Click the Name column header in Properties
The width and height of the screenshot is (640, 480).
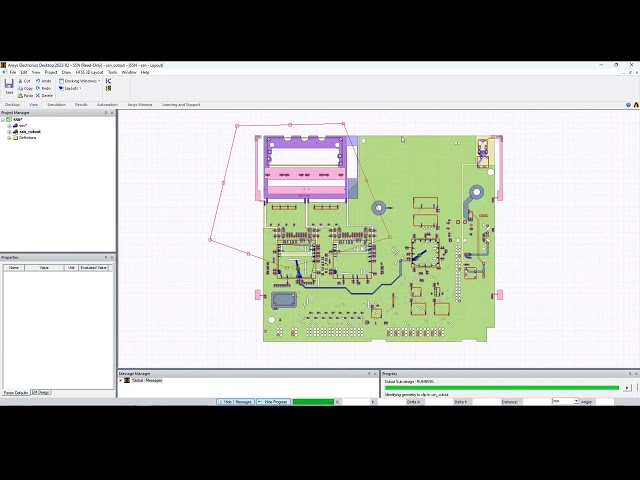[14, 268]
